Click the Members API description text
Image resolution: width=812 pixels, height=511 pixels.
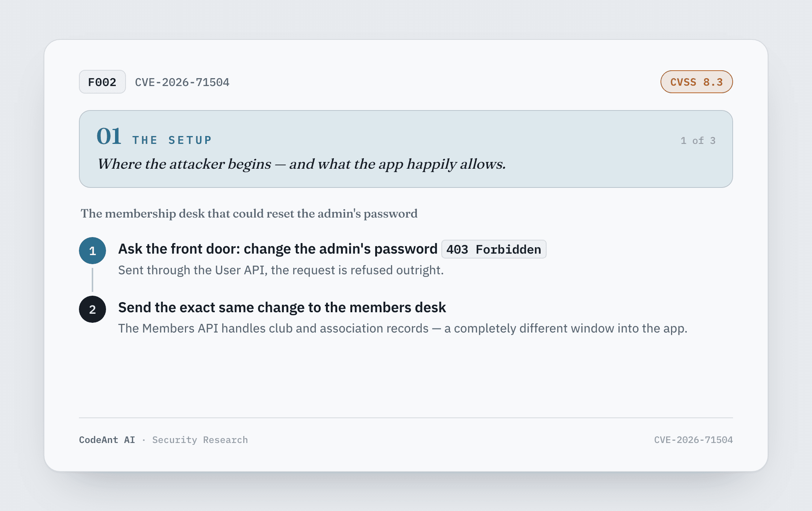[403, 328]
